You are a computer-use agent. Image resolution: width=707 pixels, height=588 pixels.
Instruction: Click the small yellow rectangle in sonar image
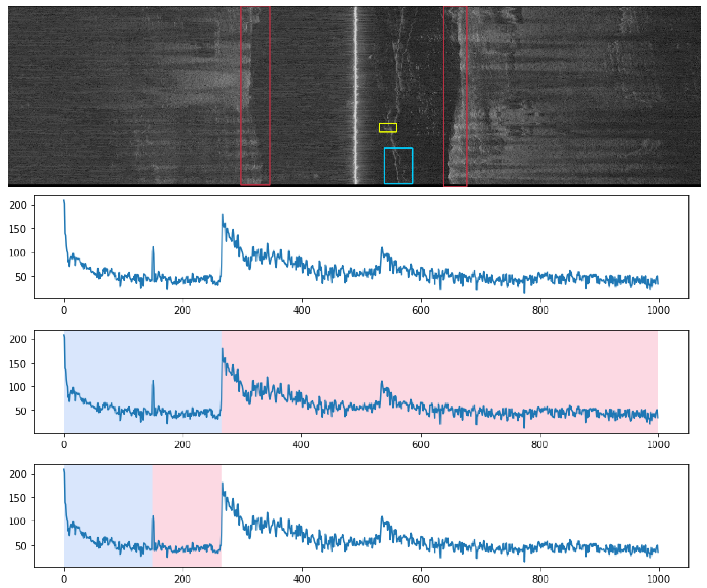(388, 128)
